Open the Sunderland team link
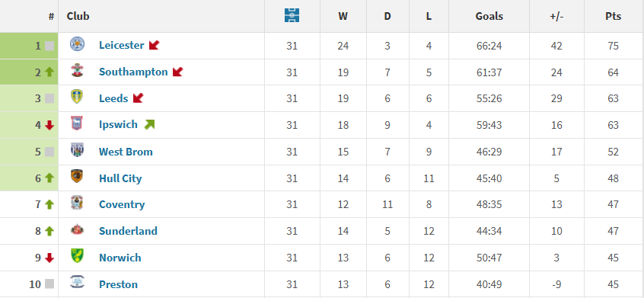This screenshot has height=298, width=644. point(128,231)
